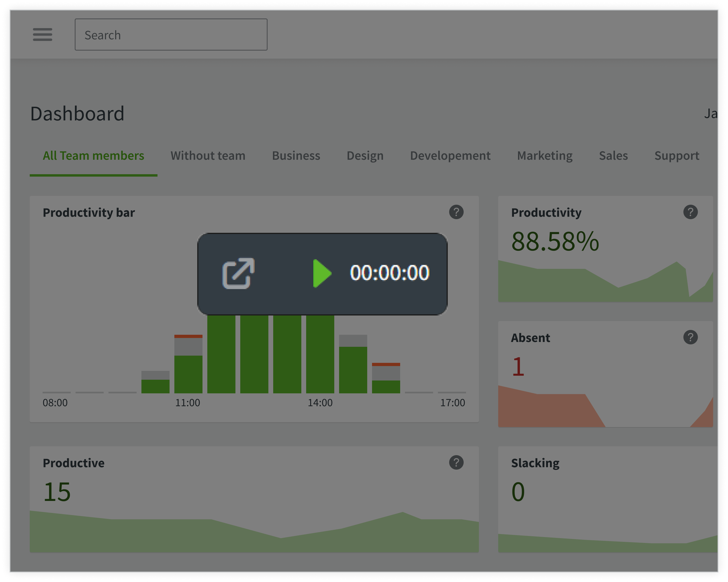Open the Support team tab
Image resolution: width=728 pixels, height=582 pixels.
pyautogui.click(x=676, y=156)
